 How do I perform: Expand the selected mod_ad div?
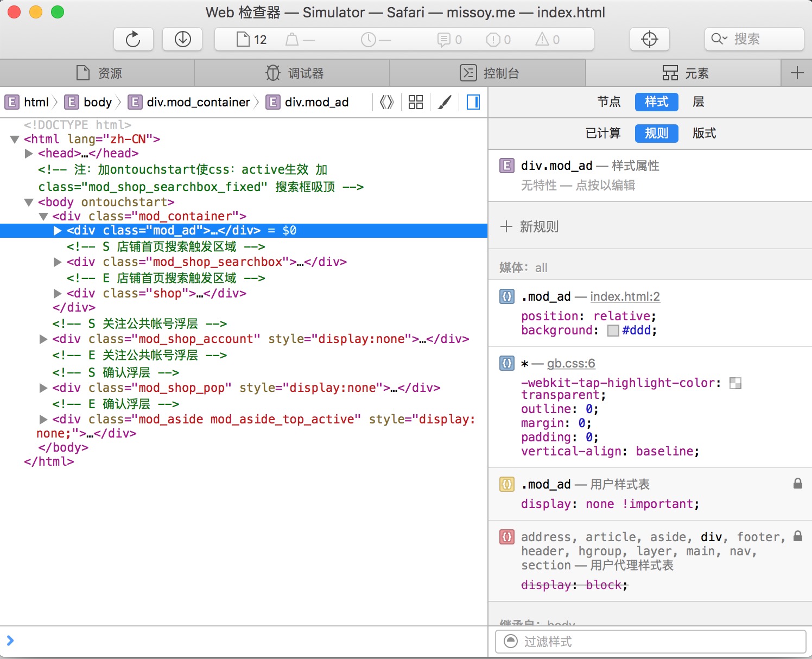[58, 231]
